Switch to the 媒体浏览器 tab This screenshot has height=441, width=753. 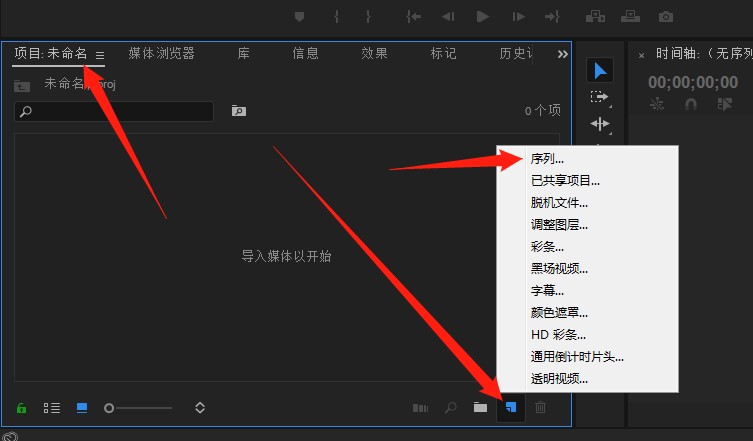pos(161,53)
